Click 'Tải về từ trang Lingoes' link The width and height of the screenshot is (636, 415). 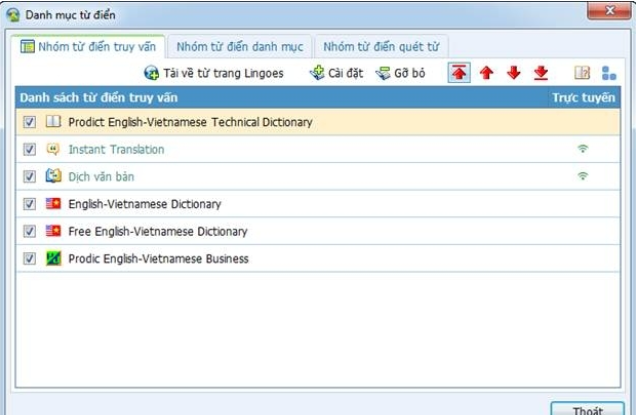click(223, 73)
